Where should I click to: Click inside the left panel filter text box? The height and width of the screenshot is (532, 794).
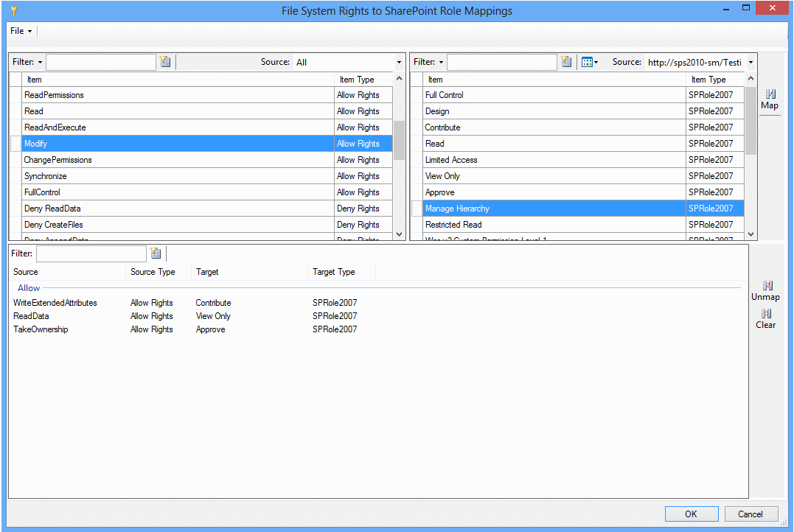tap(101, 62)
